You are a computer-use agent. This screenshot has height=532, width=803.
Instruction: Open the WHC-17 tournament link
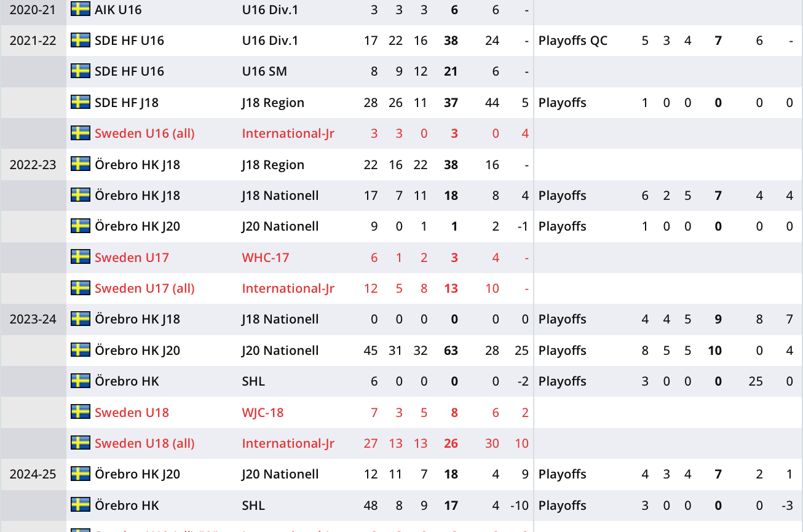(x=266, y=258)
